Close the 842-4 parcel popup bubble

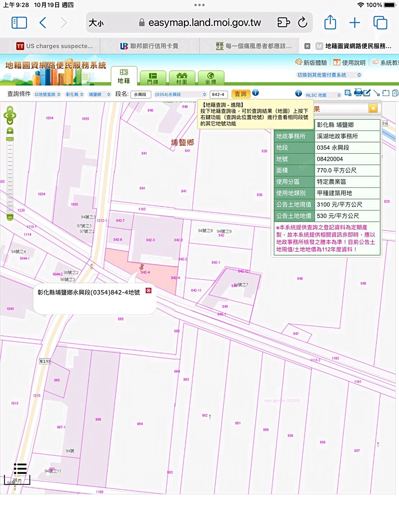[x=148, y=291]
